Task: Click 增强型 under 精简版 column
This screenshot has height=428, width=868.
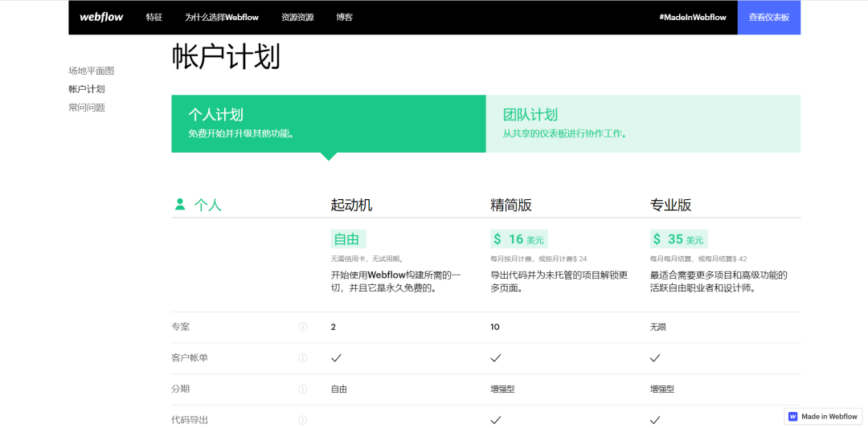Action: point(502,389)
